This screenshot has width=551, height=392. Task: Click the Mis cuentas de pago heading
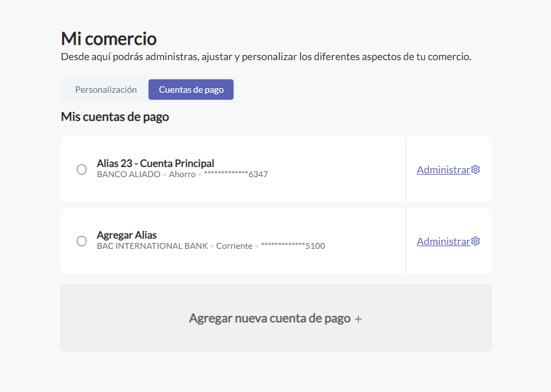coord(115,116)
